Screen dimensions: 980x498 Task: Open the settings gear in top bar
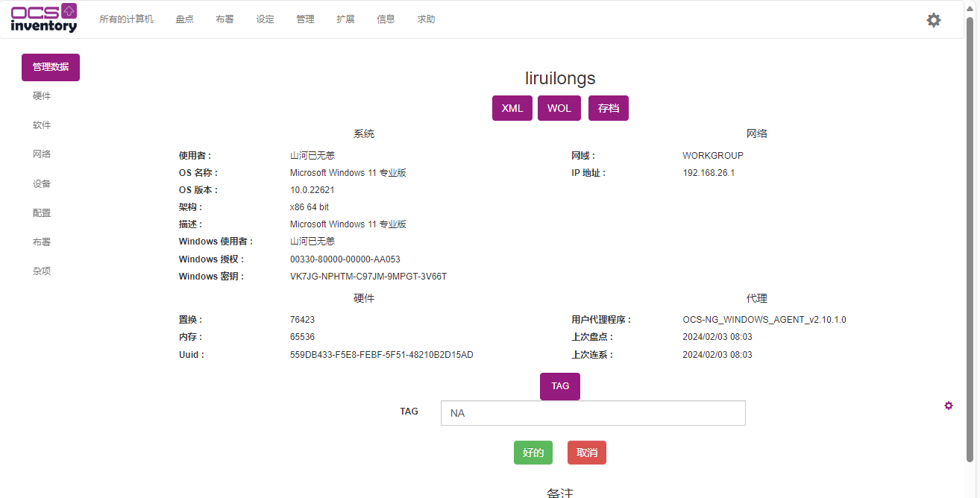click(x=934, y=20)
